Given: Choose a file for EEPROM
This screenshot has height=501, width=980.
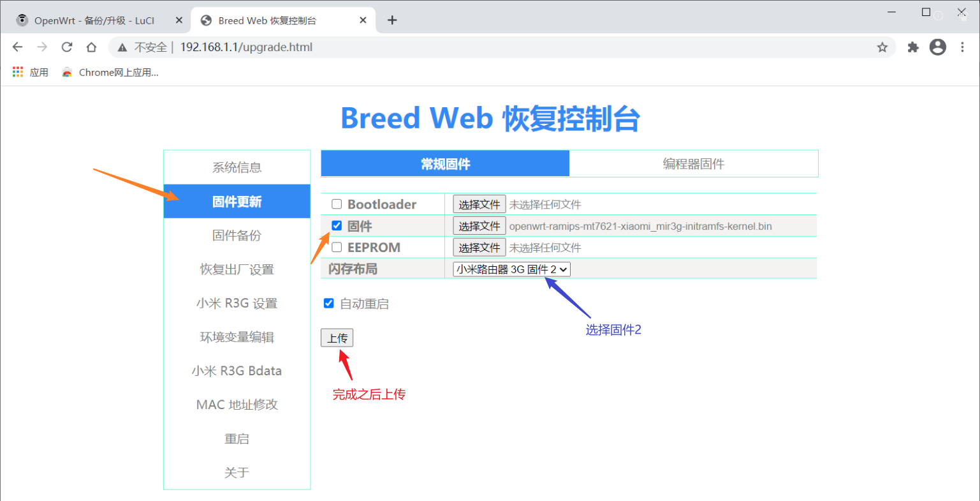Looking at the screenshot, I should point(479,248).
